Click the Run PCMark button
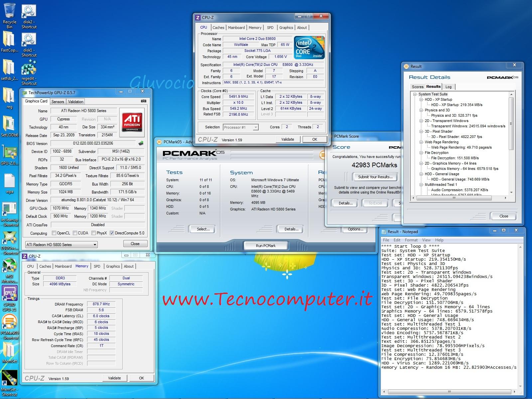Screen dimensions: 532x399 [x=266, y=246]
